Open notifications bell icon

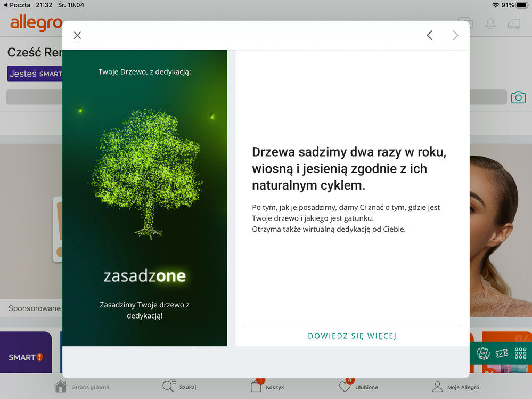pos(490,23)
